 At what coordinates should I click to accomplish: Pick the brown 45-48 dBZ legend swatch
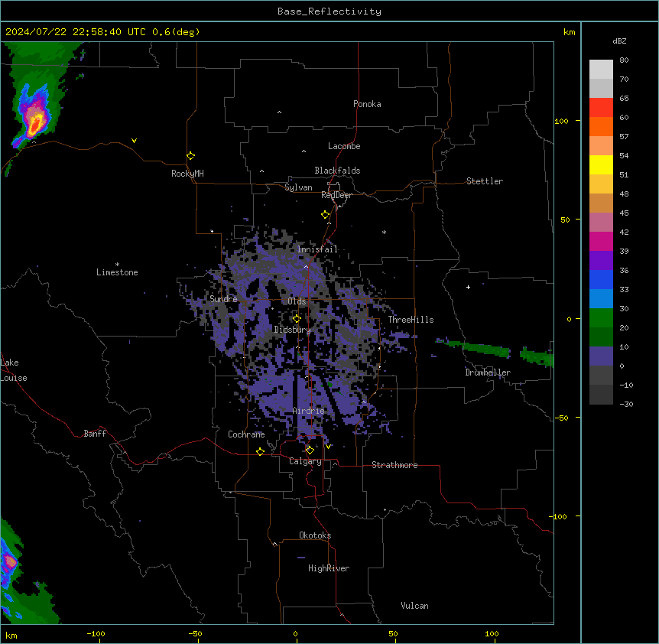click(601, 203)
